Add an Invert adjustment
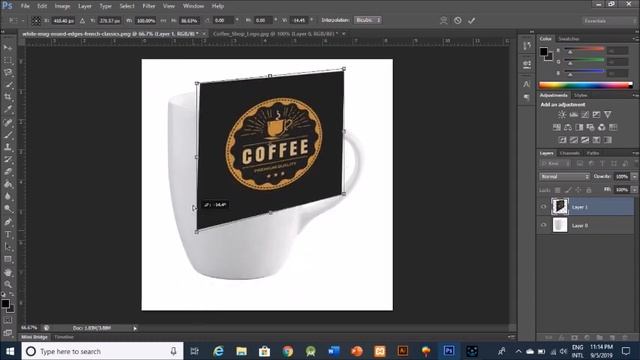This screenshot has height=360, width=640. tap(562, 140)
